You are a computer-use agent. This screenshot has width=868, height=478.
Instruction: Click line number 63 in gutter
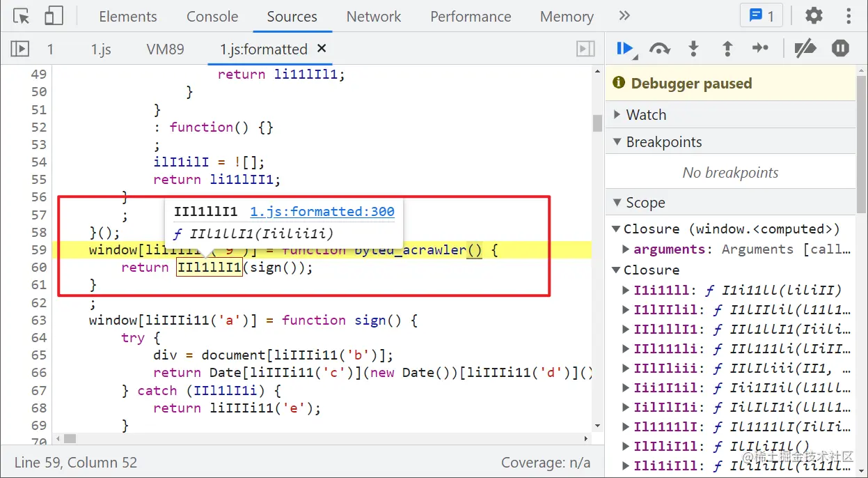click(40, 321)
